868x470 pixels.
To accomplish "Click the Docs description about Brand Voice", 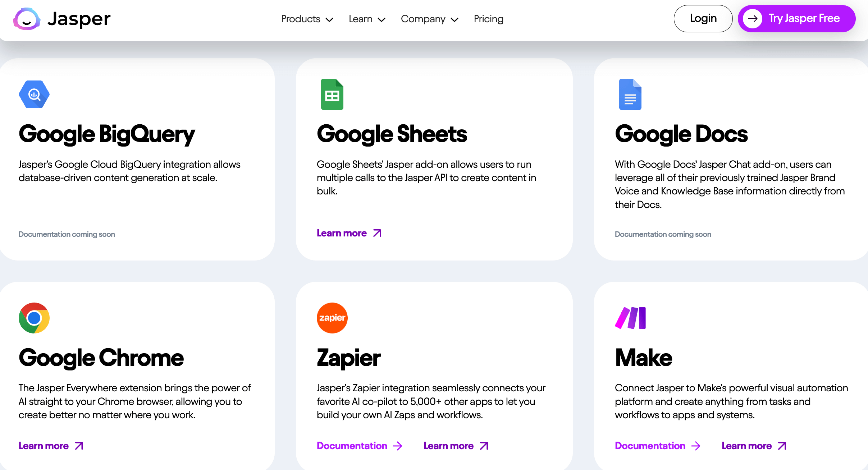I will coord(730,184).
